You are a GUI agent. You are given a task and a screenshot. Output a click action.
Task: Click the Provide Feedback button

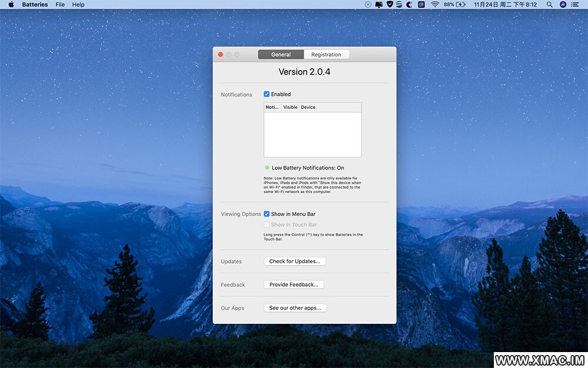(x=294, y=284)
